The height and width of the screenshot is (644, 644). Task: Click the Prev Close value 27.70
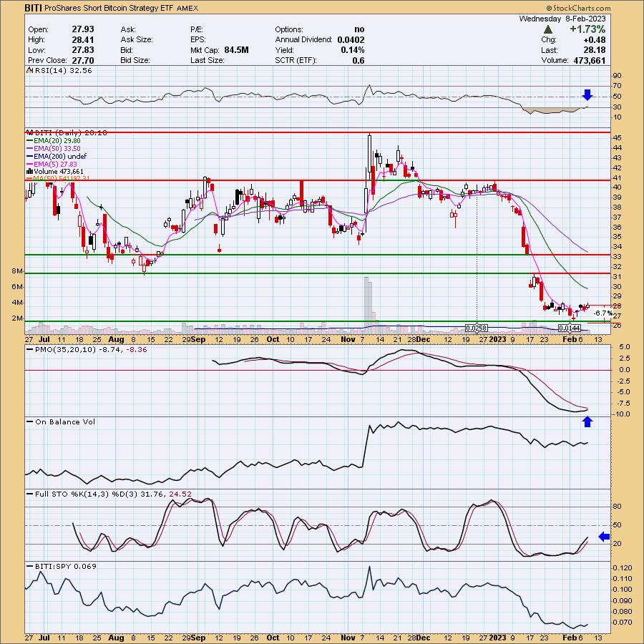pyautogui.click(x=83, y=60)
